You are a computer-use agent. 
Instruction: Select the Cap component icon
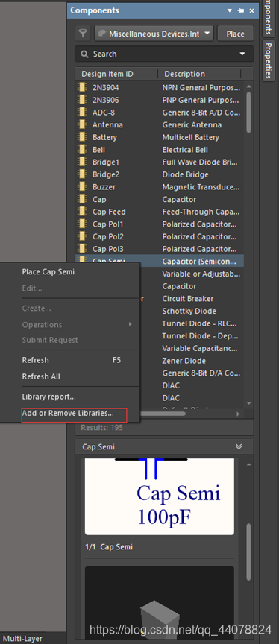[83, 199]
